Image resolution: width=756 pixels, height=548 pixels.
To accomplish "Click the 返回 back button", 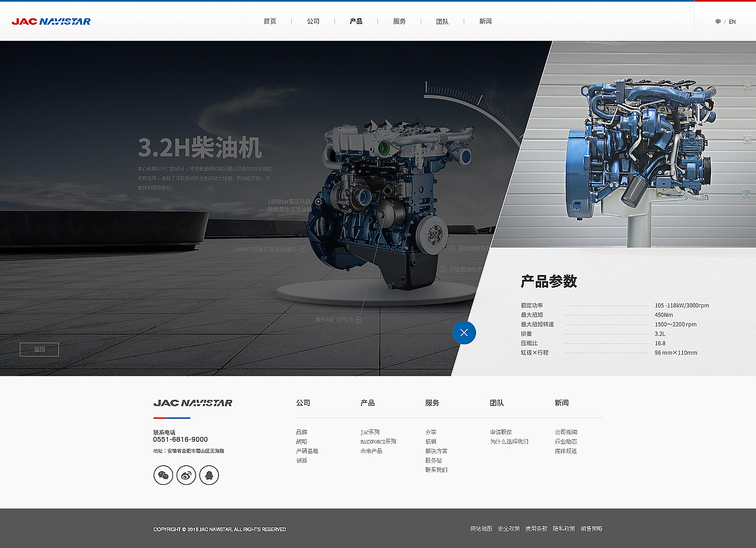I will (40, 350).
